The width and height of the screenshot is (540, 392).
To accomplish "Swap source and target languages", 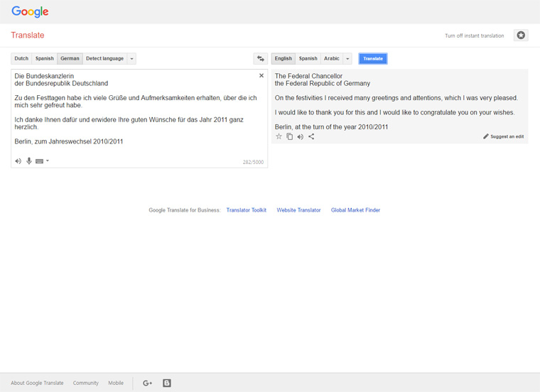I will [x=261, y=59].
